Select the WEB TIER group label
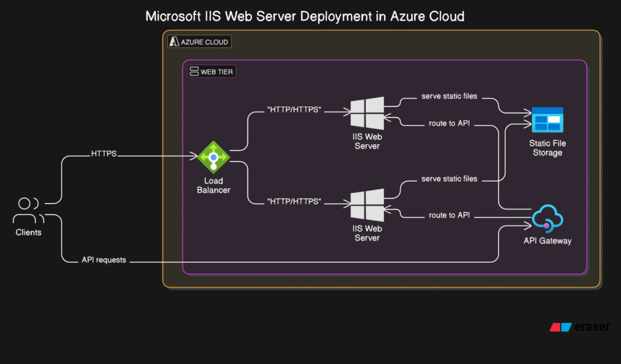Screen dimensions: 621x364 (212, 71)
